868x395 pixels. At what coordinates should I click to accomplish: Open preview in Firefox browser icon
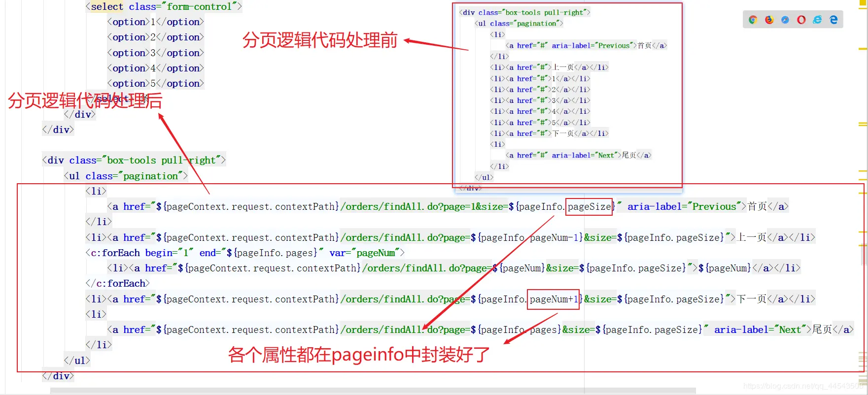click(769, 20)
